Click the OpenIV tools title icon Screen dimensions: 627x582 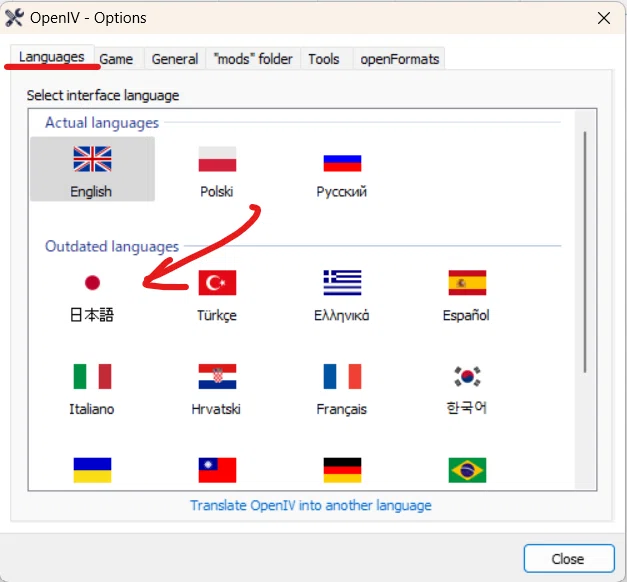14,18
